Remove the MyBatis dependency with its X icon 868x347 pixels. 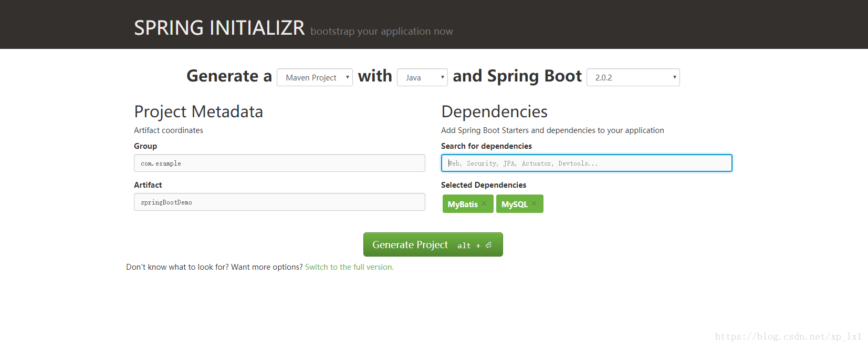pyautogui.click(x=484, y=204)
